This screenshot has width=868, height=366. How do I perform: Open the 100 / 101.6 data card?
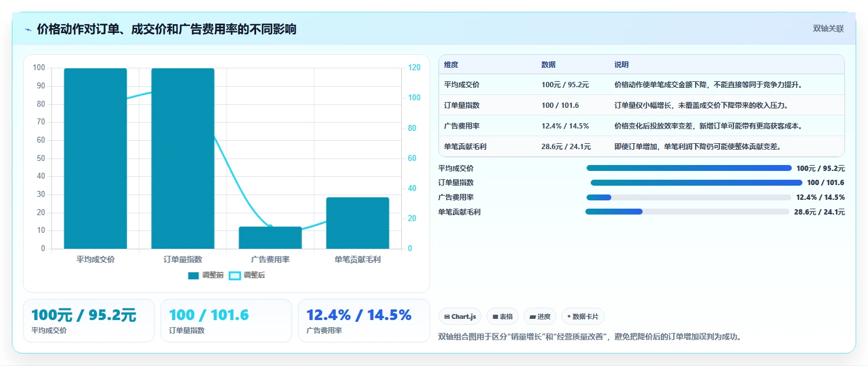(226, 321)
